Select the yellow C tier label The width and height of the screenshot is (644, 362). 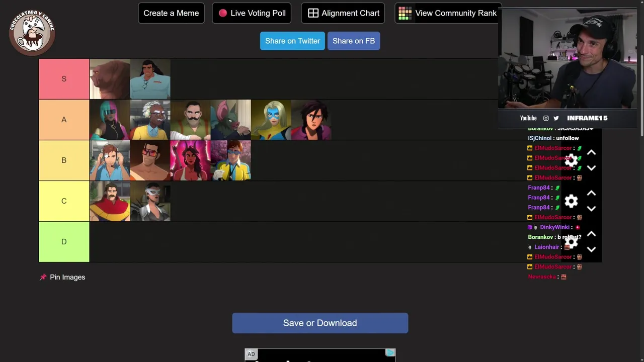64,201
